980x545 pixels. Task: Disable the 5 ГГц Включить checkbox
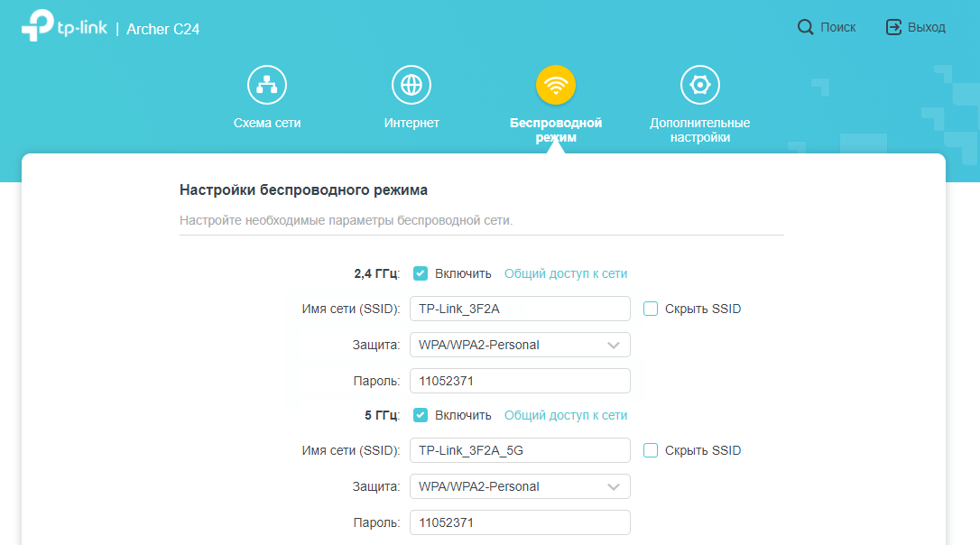(x=421, y=415)
